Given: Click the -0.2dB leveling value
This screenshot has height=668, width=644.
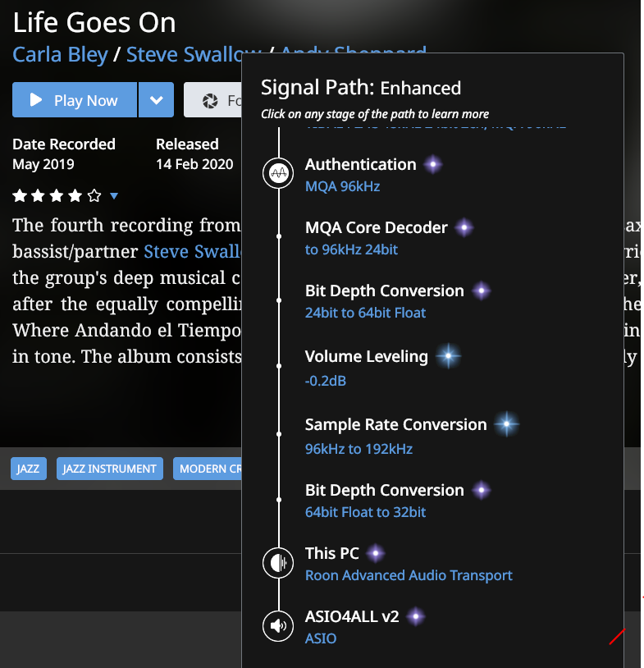Looking at the screenshot, I should (x=326, y=381).
